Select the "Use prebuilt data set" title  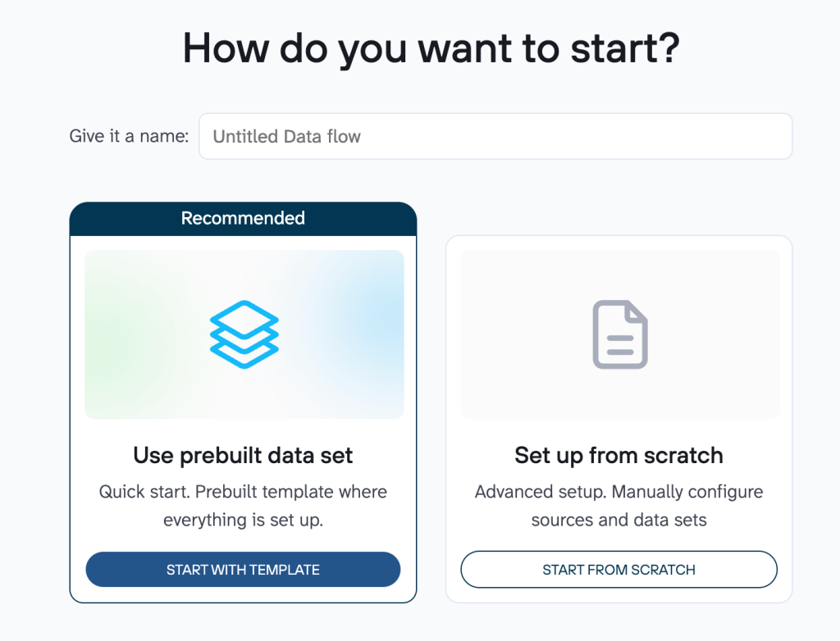(x=243, y=455)
